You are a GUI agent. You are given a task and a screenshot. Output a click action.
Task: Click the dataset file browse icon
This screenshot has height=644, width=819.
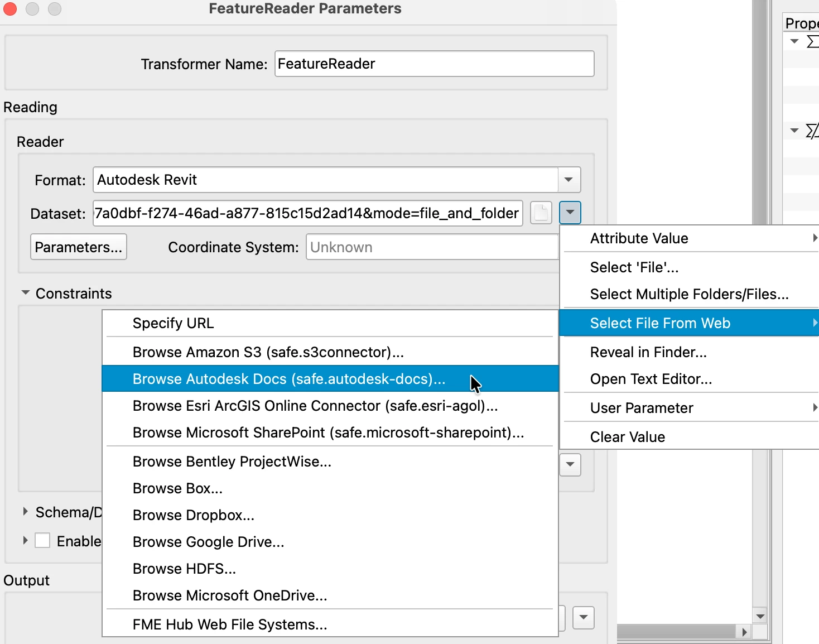tap(541, 213)
